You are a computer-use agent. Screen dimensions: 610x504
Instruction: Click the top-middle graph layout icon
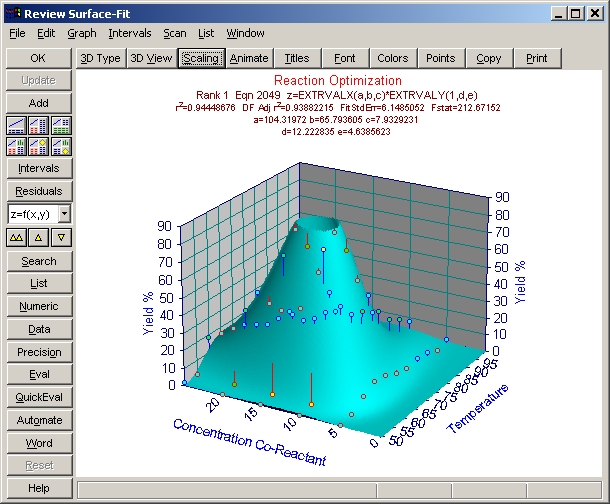point(39,125)
